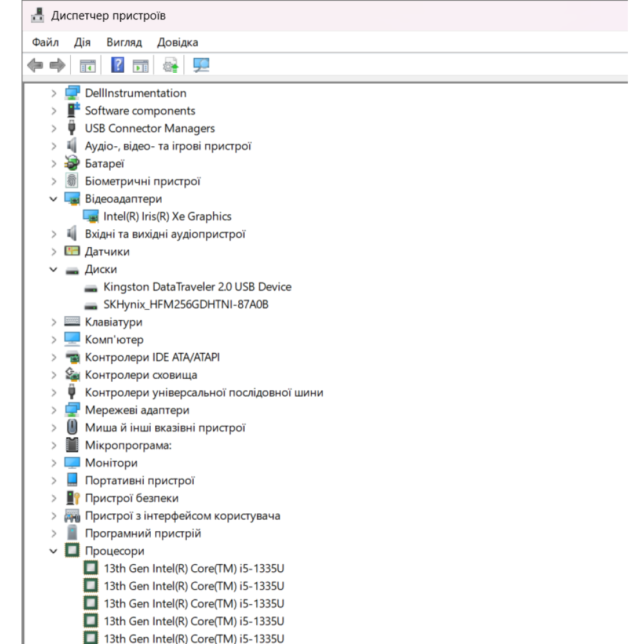Click the Forward arrow toolbar button
The image size is (644, 644).
coord(57,65)
